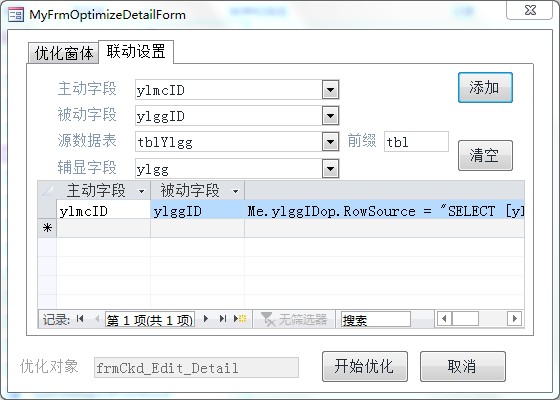Open the 被动字段 combo box dropdown arrow
Viewport: 560px width, 400px height.
[x=330, y=116]
